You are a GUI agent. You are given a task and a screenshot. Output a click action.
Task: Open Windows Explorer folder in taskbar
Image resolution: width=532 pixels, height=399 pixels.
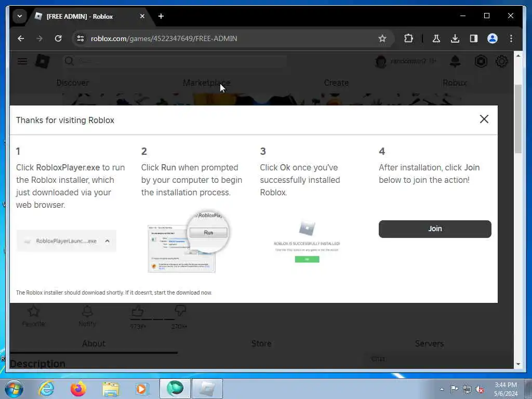point(111,389)
